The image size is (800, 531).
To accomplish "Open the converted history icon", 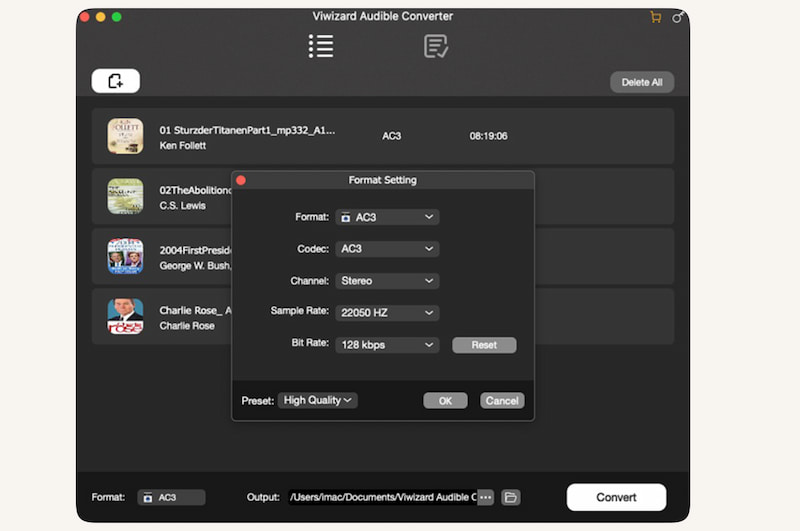I will coord(436,46).
